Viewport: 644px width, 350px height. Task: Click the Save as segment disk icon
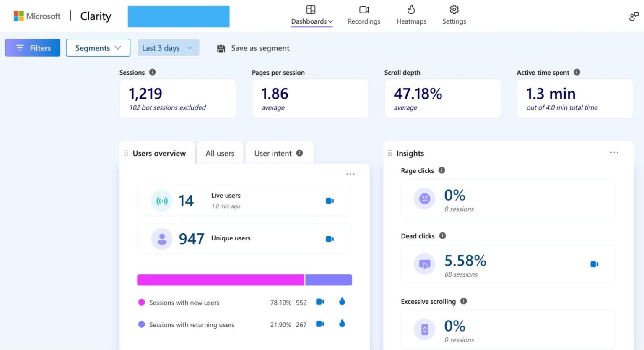[221, 48]
